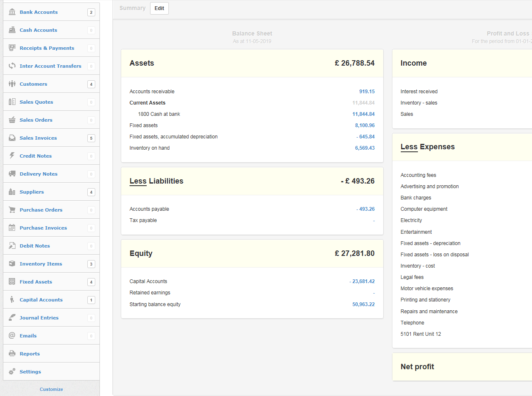Click the 1800 Cash at bank label
Viewport: 532px width, 396px height.
coord(159,114)
